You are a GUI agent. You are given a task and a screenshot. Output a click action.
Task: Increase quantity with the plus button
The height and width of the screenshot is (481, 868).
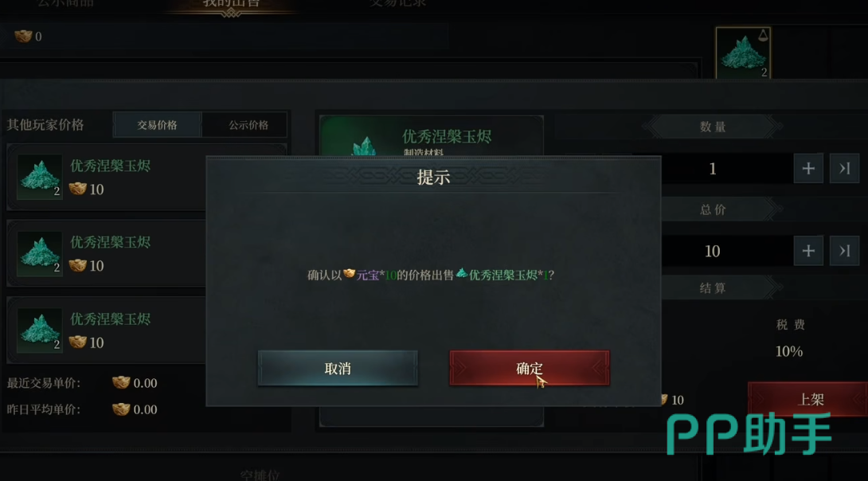pos(808,168)
